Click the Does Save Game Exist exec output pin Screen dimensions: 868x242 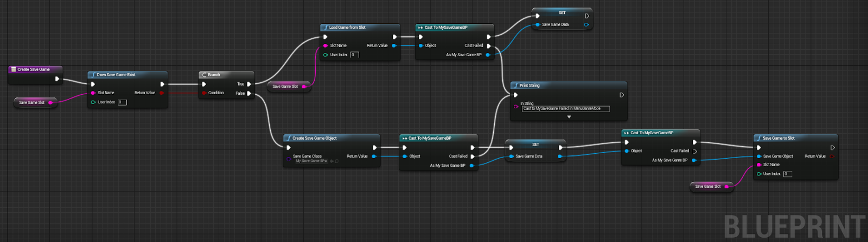(162, 84)
